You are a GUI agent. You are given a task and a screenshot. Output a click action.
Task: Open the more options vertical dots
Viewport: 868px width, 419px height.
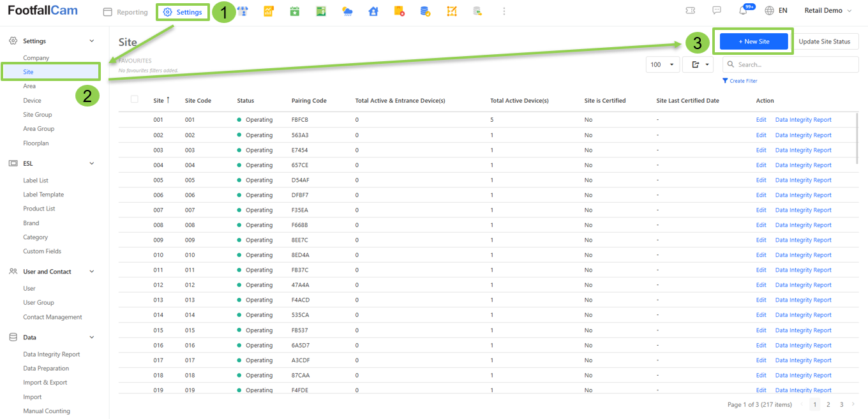[504, 11]
